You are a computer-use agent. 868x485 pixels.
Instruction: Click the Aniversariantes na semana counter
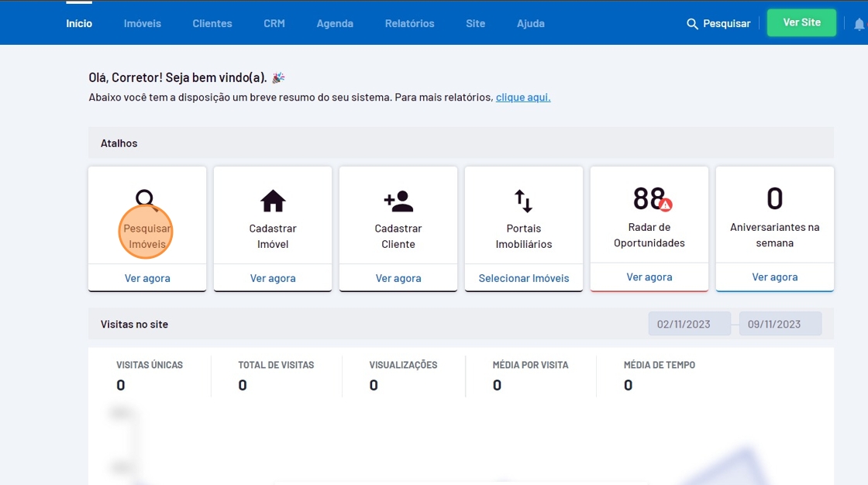pyautogui.click(x=774, y=199)
